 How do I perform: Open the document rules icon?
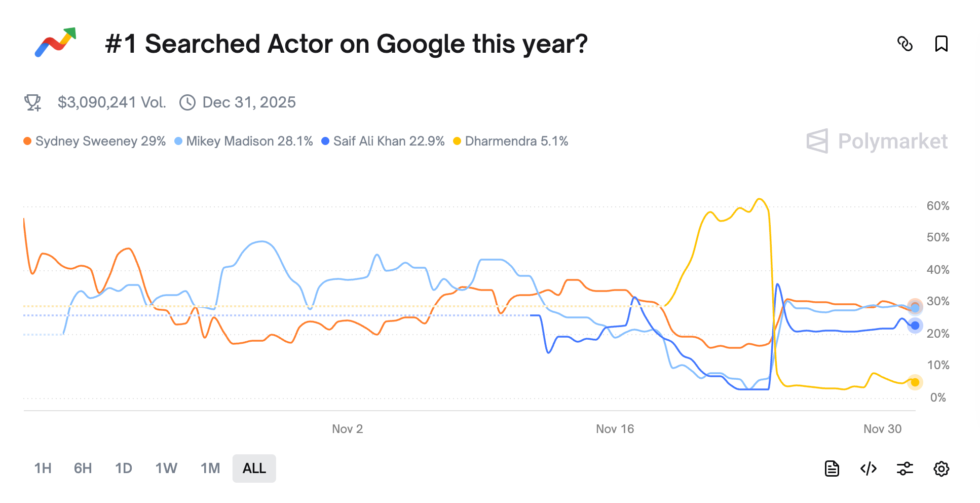[x=832, y=469]
